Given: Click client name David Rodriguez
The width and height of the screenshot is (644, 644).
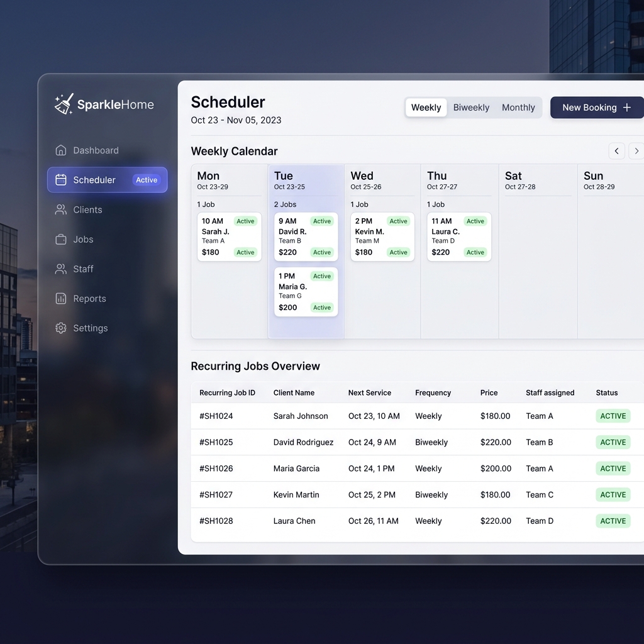Looking at the screenshot, I should (304, 442).
